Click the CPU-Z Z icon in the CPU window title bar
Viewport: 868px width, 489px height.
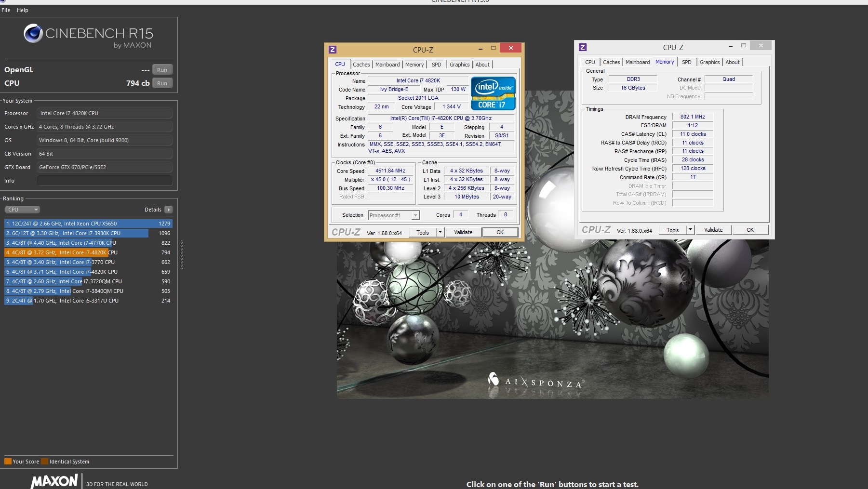pyautogui.click(x=333, y=50)
